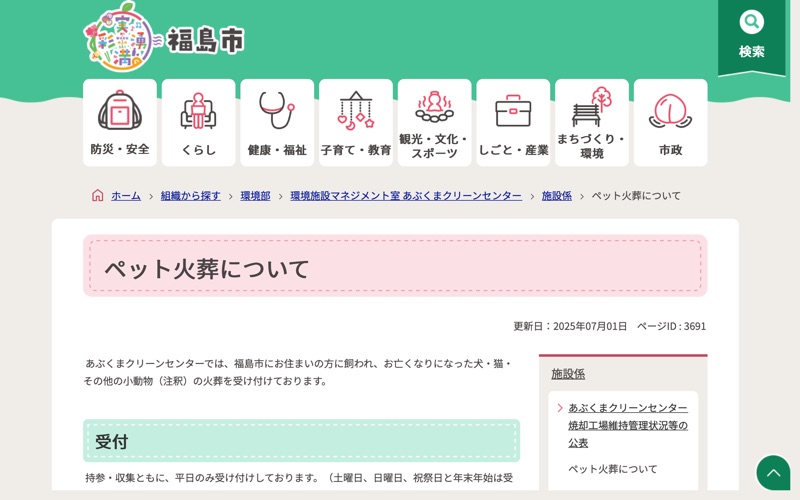Select ペット火葬について in the sidebar menu
The image size is (800, 500).
(613, 469)
